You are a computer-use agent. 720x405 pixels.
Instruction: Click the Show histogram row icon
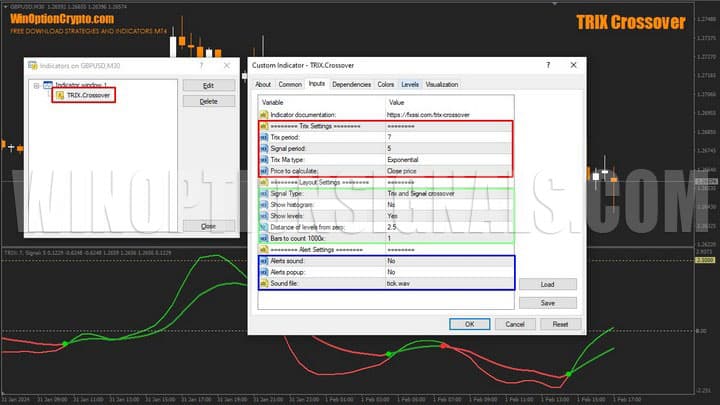coord(264,204)
